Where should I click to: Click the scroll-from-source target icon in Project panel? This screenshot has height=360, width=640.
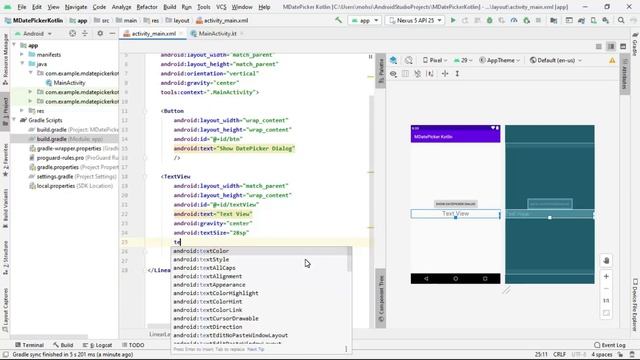click(72, 33)
